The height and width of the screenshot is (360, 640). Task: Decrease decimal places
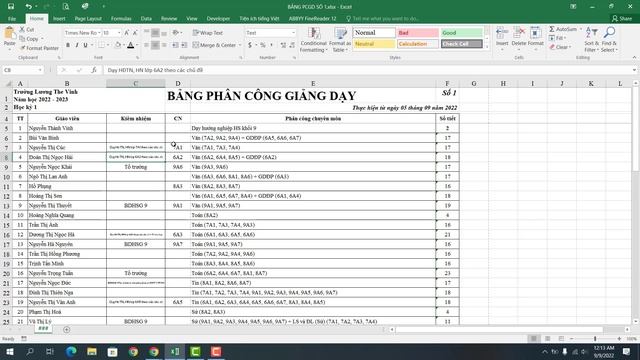292,45
